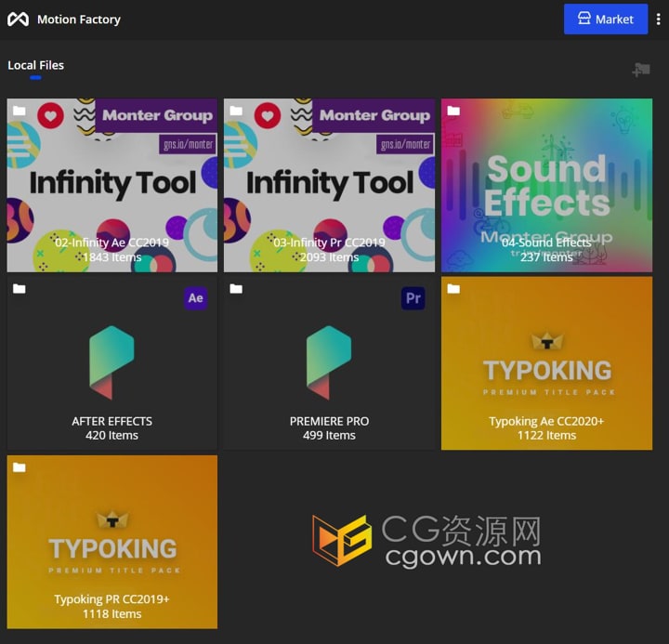
Task: Open the PREMIERE PRO 499 Items folder
Action: click(329, 363)
